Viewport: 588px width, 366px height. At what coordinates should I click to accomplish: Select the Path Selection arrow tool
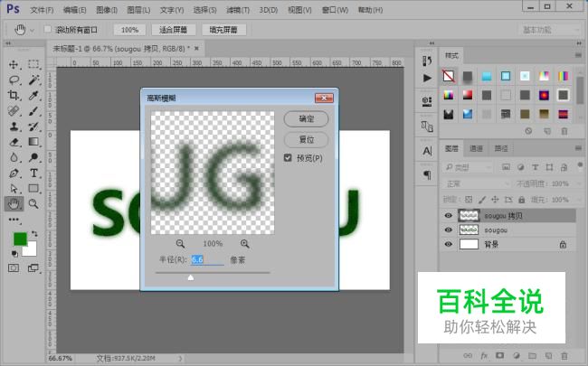(14, 189)
